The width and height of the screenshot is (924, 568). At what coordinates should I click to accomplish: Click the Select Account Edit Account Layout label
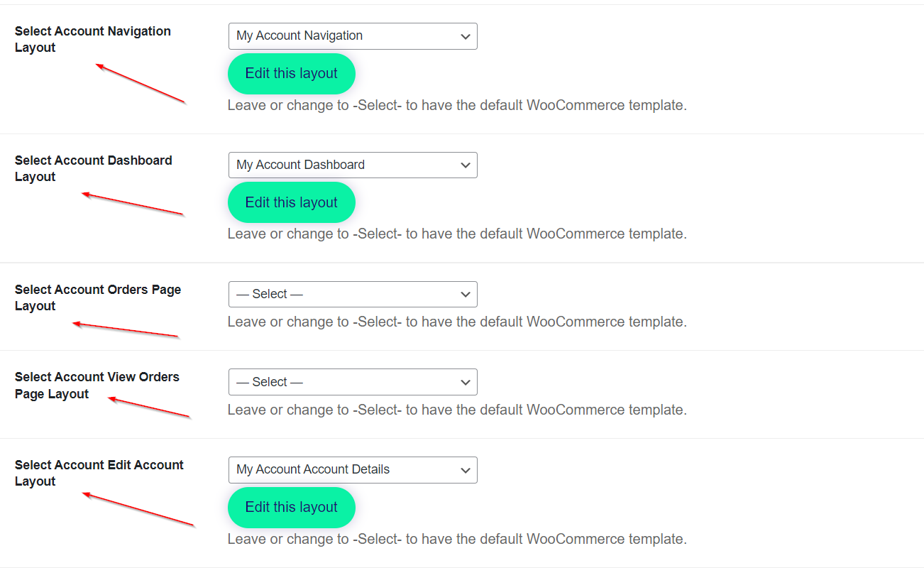(x=99, y=474)
